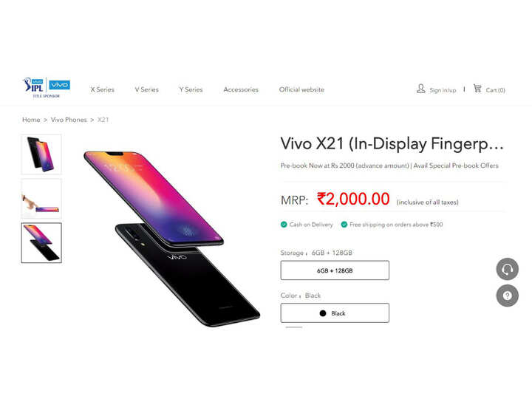Viewport: 532px width, 399px height.
Task: Select the first two-phones thumbnail
Action: pyautogui.click(x=41, y=154)
